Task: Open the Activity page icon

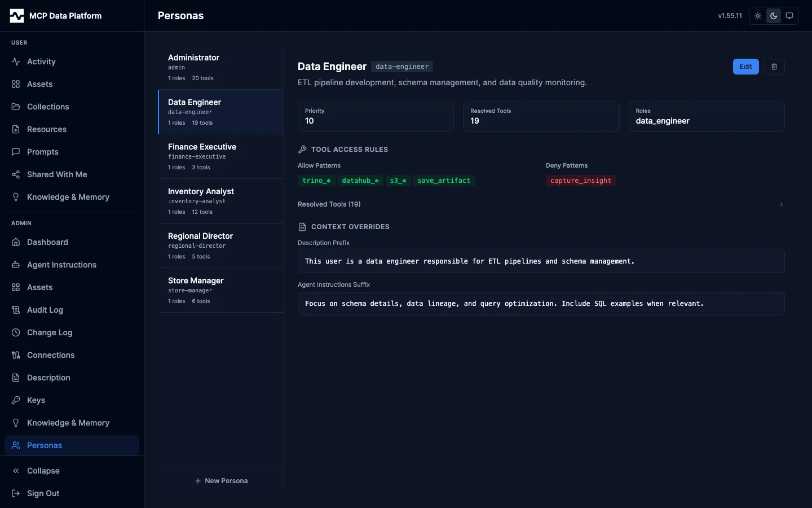Action: (x=16, y=62)
